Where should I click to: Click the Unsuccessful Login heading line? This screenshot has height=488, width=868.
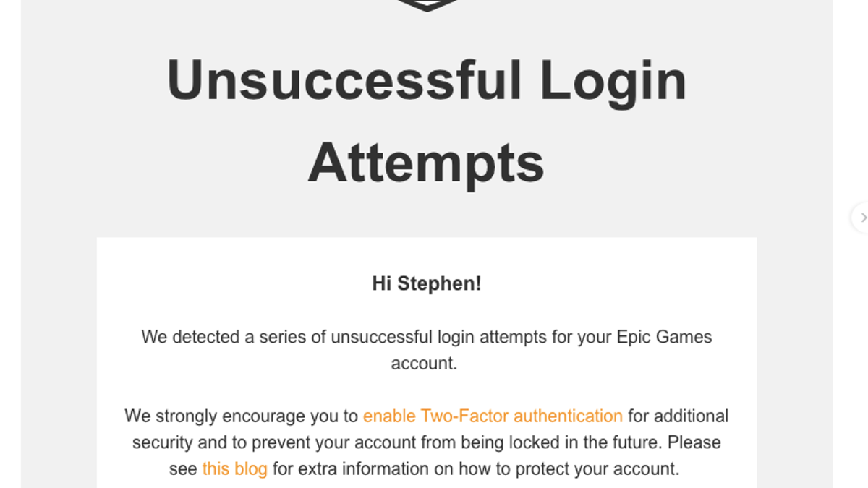pos(427,81)
